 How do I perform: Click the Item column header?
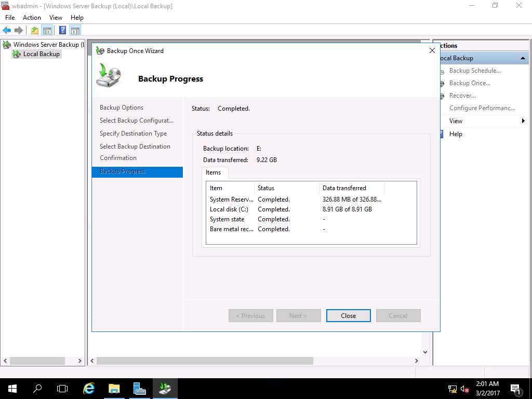[230, 188]
